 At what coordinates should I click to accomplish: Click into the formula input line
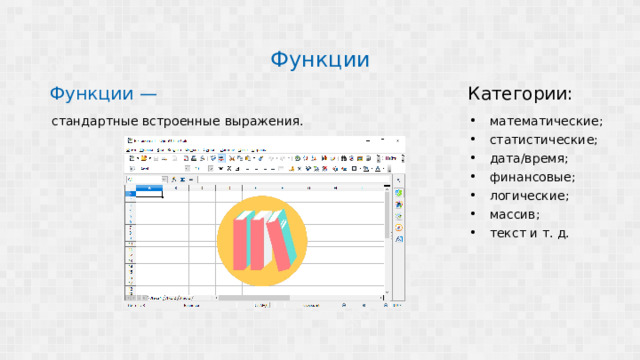click(x=294, y=180)
